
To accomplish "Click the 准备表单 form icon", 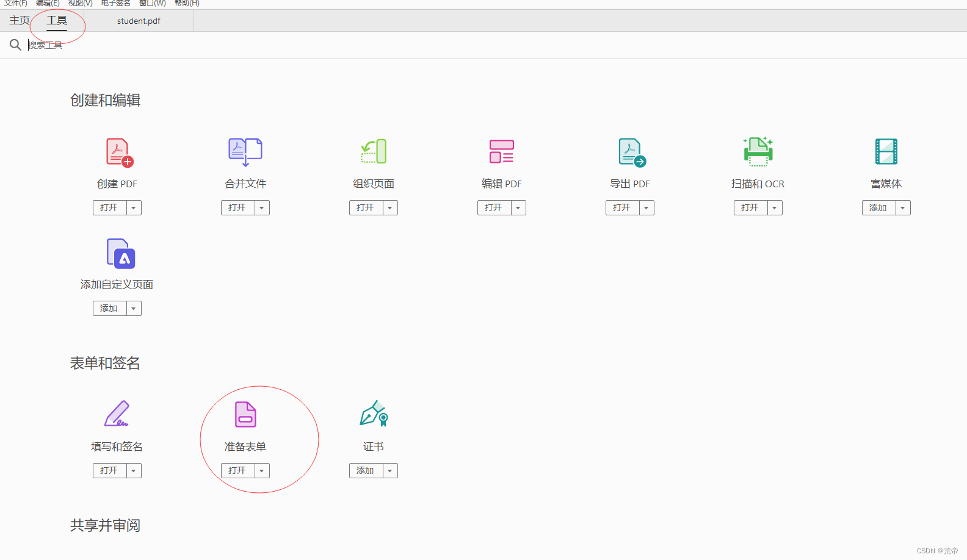I will click(x=245, y=414).
